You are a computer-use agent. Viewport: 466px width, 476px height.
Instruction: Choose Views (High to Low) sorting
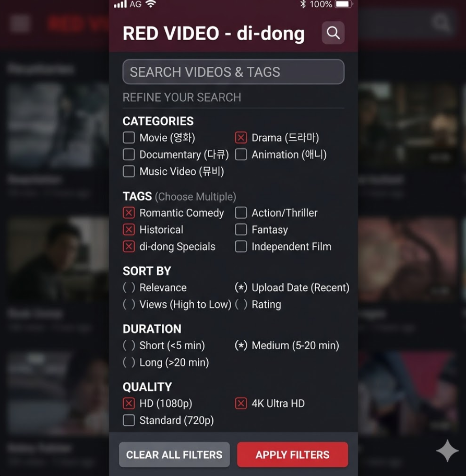click(129, 304)
